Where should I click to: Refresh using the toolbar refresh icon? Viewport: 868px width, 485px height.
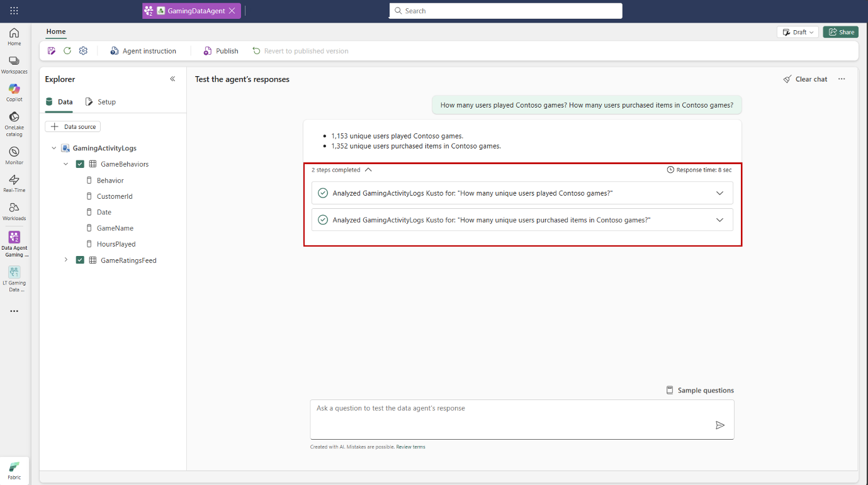tap(67, 50)
